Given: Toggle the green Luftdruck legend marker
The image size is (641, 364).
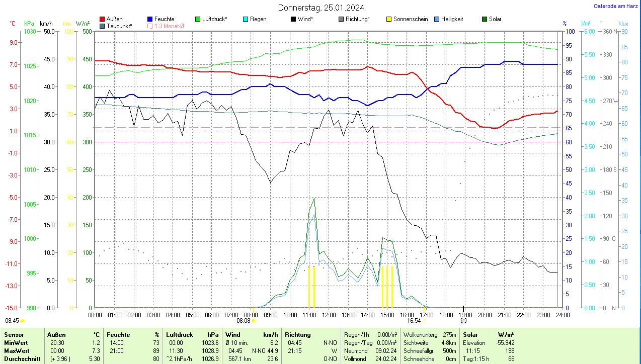Looking at the screenshot, I should [198, 19].
